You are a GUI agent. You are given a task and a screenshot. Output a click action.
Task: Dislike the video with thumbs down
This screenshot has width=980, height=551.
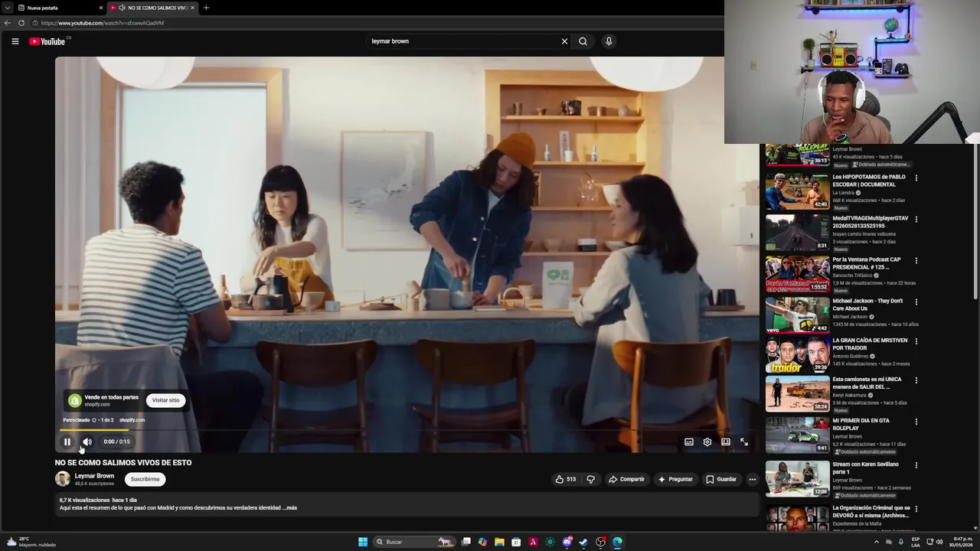(590, 479)
